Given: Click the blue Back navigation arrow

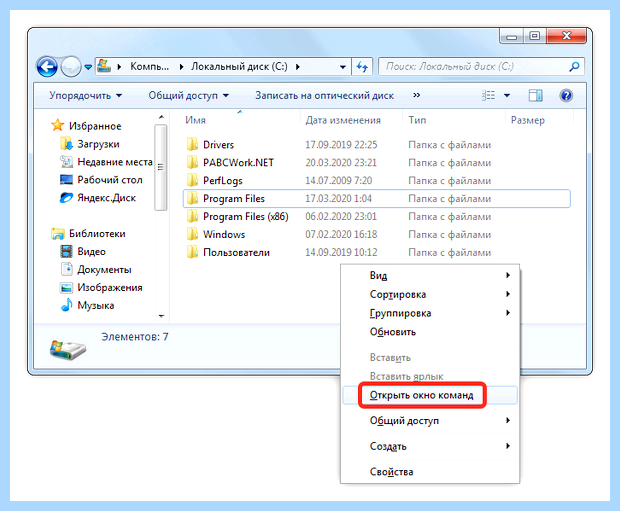Looking at the screenshot, I should click(47, 66).
